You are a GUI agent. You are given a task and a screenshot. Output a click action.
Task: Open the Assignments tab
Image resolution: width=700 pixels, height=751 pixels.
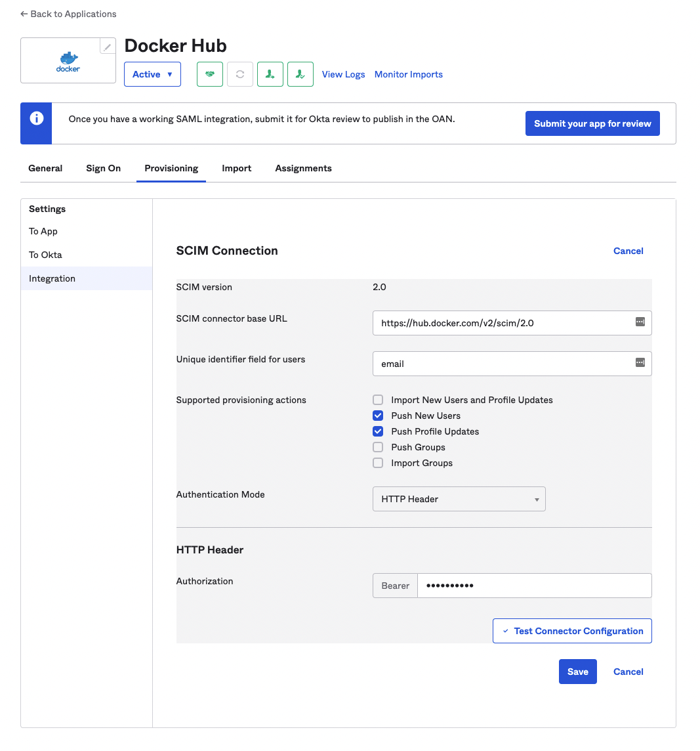pos(304,168)
